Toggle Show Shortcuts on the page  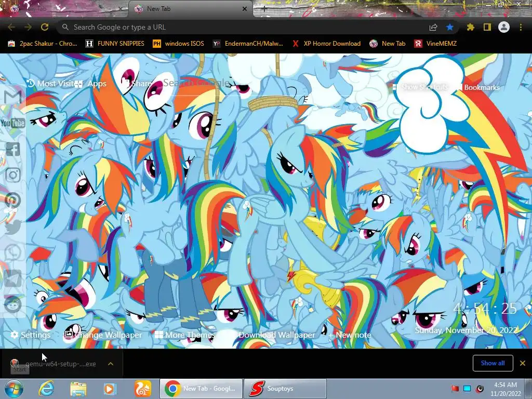(x=420, y=87)
